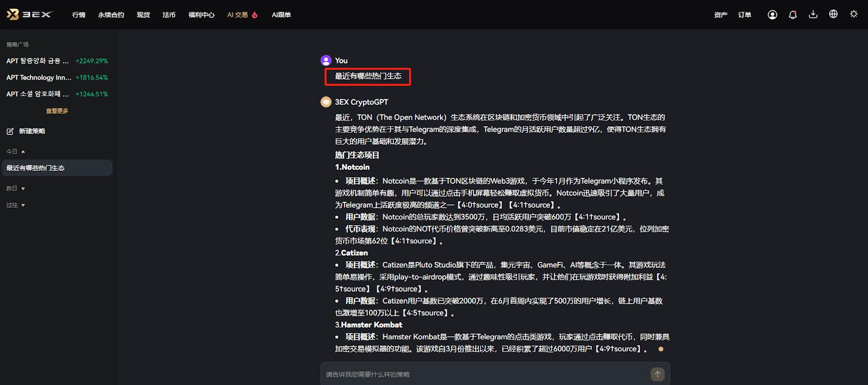Click the strategy prompt input field
868x385 pixels.
pyautogui.click(x=486, y=374)
